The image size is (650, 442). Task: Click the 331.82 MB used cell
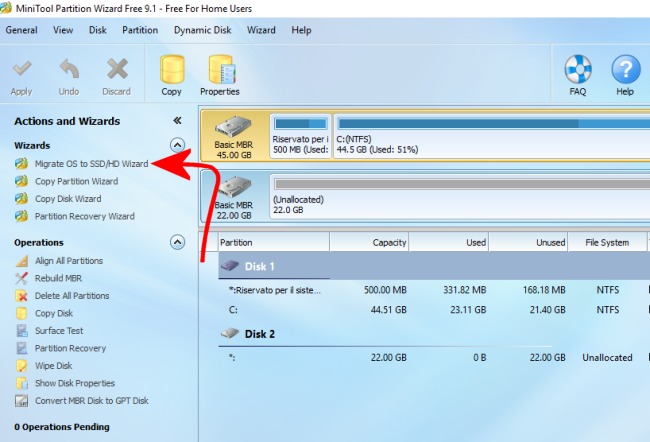click(464, 290)
